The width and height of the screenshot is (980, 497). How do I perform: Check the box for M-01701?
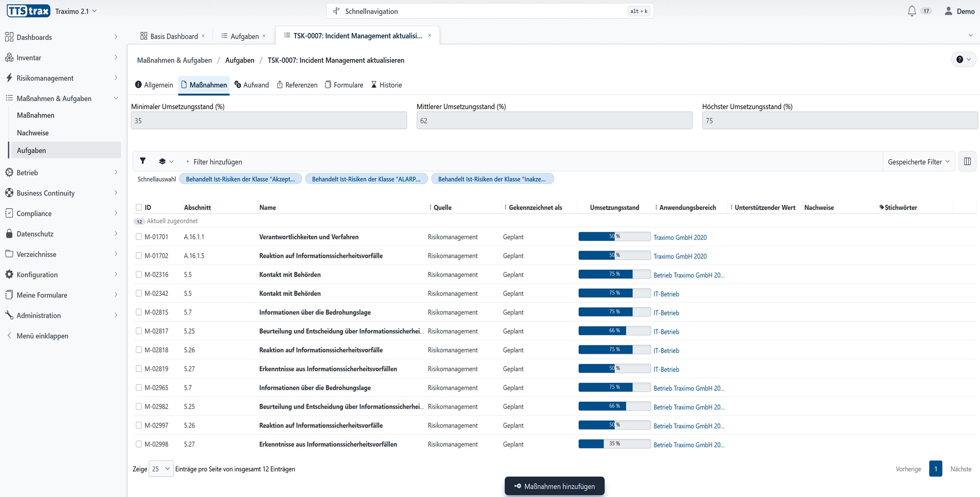pyautogui.click(x=139, y=237)
